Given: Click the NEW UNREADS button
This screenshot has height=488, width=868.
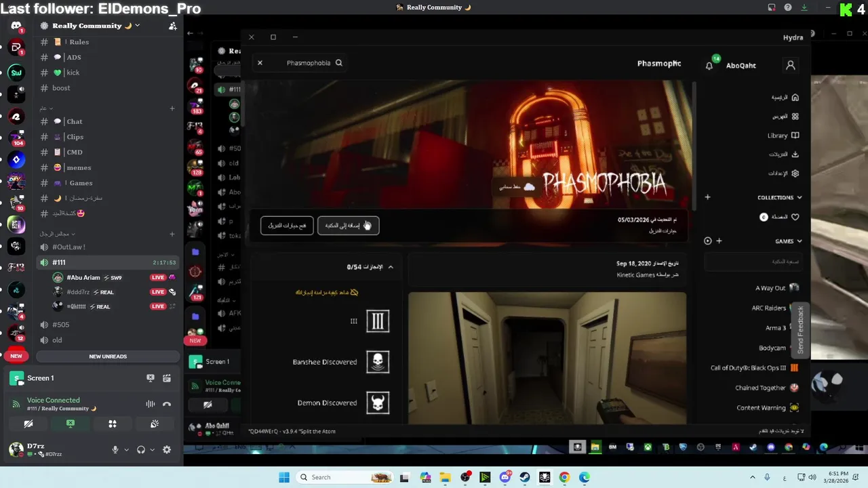Looking at the screenshot, I should click(x=108, y=357).
